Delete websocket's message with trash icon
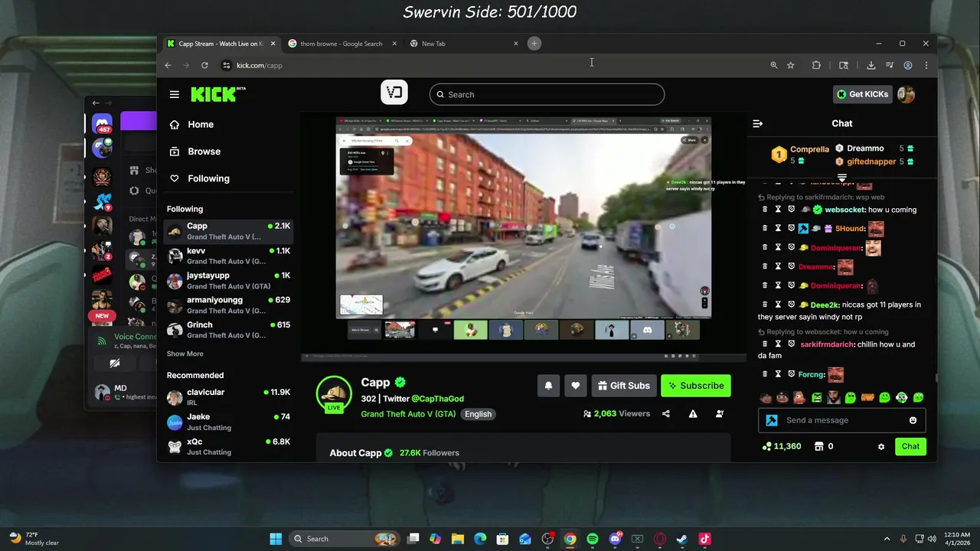The image size is (980, 551). (x=765, y=210)
